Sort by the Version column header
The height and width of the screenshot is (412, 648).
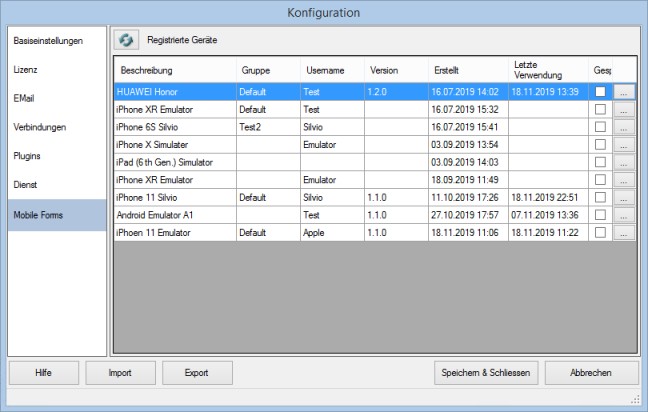tap(396, 70)
